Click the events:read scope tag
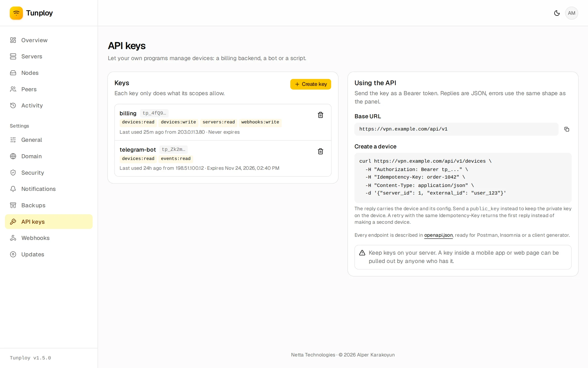The height and width of the screenshot is (368, 588). [x=176, y=159]
